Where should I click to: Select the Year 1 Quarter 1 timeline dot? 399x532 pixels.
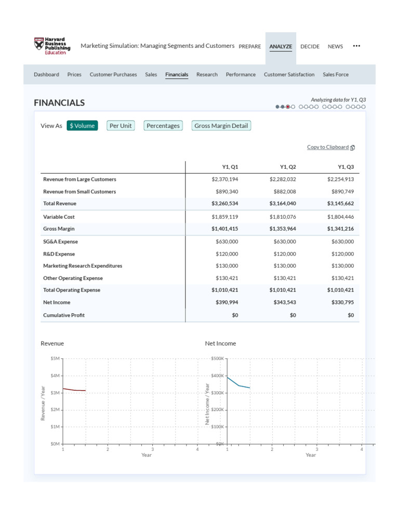[277, 107]
